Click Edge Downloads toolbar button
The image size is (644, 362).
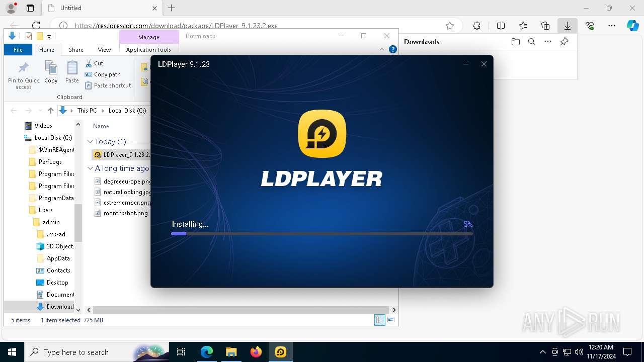point(567,26)
